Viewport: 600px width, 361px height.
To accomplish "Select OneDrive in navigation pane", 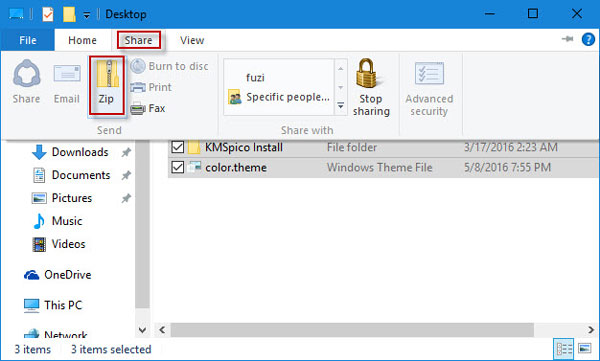I will pos(57,275).
